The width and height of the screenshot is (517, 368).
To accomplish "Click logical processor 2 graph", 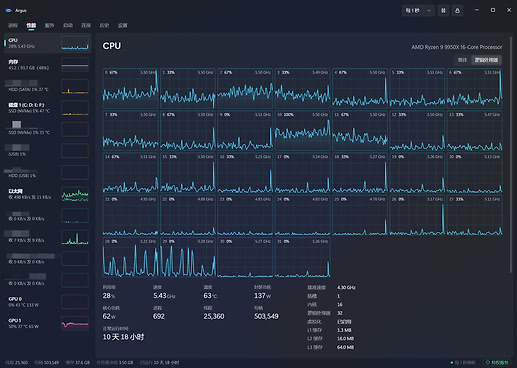I will click(x=245, y=88).
